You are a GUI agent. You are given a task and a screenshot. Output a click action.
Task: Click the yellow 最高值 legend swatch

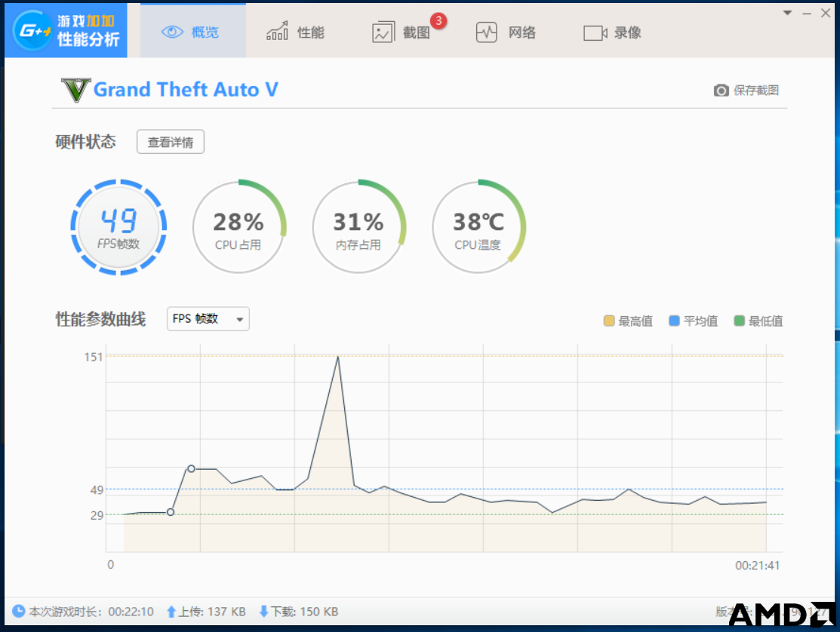[x=608, y=321]
